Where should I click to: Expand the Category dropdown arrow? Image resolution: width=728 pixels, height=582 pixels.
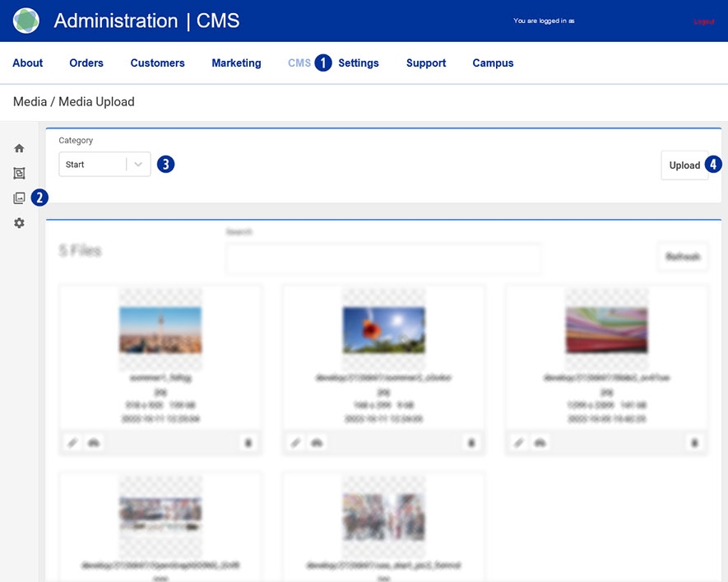(x=139, y=165)
